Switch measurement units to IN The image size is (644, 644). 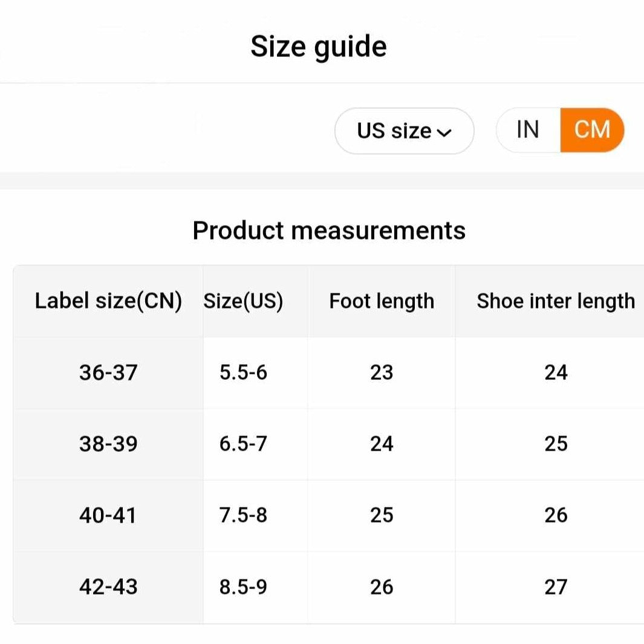tap(527, 129)
